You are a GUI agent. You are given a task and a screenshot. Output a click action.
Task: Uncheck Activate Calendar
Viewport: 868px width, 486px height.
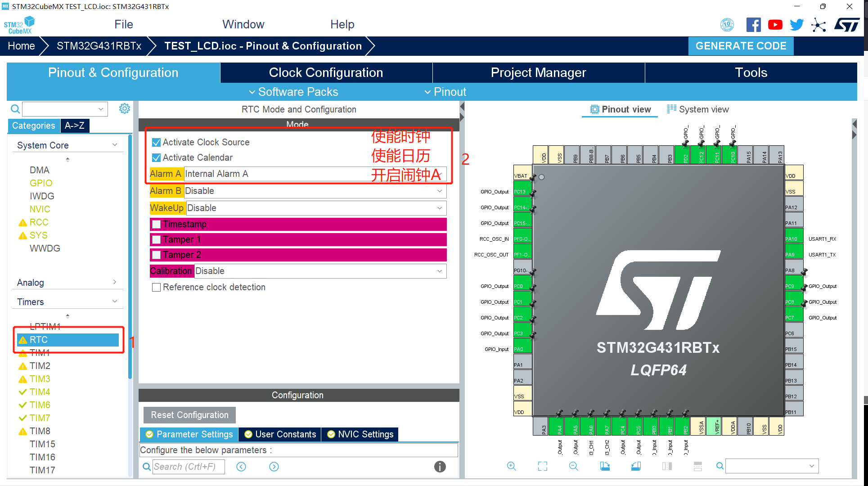pos(156,157)
